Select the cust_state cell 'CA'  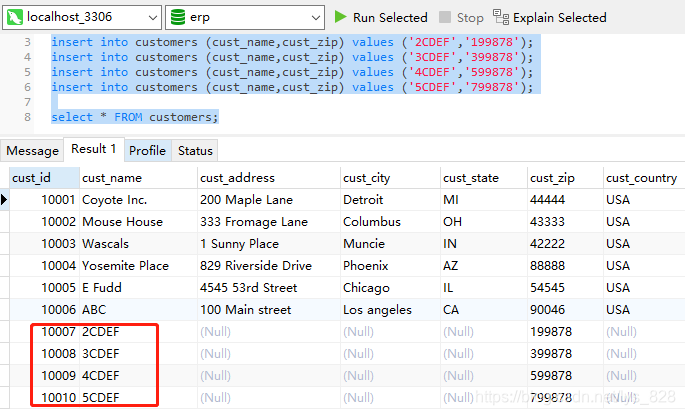coord(484,310)
